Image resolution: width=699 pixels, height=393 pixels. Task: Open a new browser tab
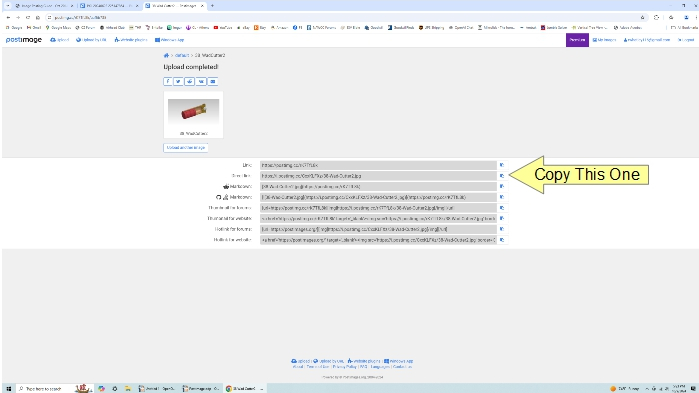click(x=212, y=6)
